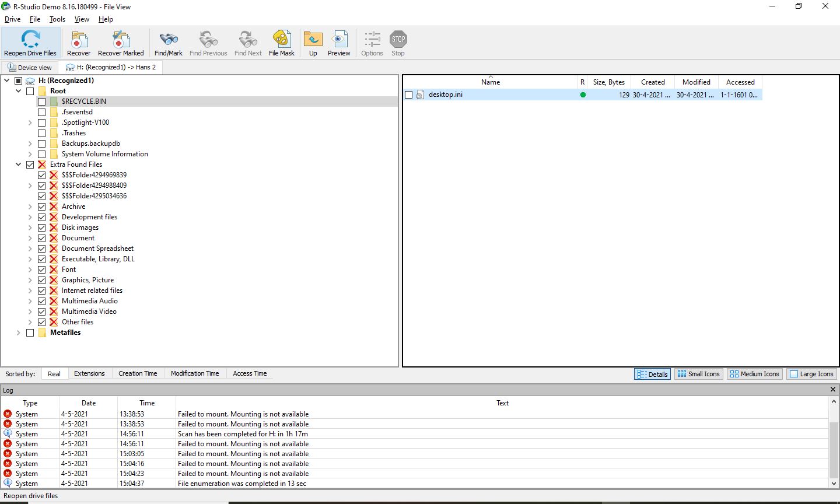Sort by Extensions tab
Viewport: 840px width, 504px height.
click(89, 373)
